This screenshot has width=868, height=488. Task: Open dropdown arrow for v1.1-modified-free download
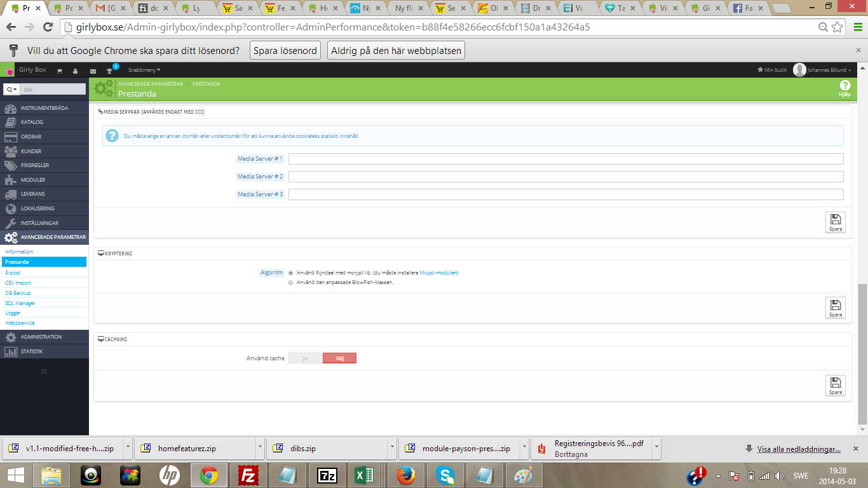pos(128,448)
